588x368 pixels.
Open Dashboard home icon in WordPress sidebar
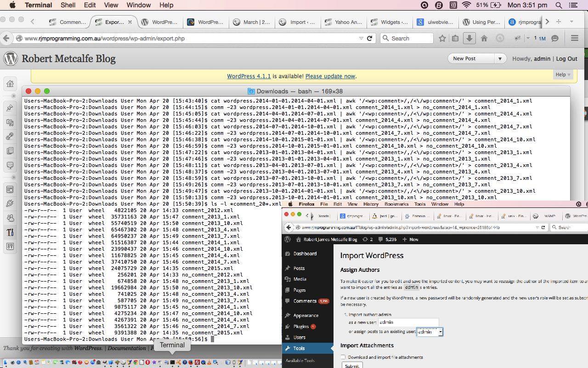pyautogui.click(x=10, y=84)
